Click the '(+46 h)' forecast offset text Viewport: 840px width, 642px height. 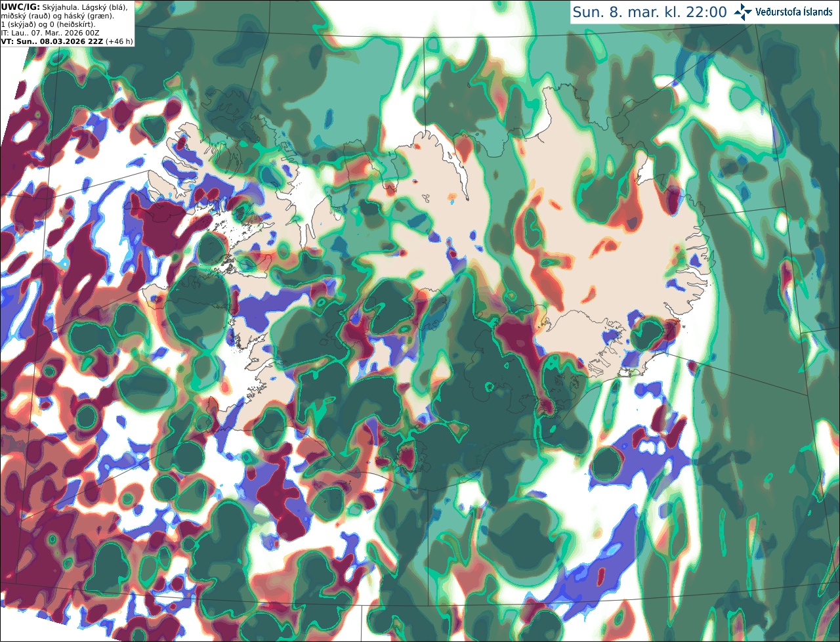click(119, 41)
